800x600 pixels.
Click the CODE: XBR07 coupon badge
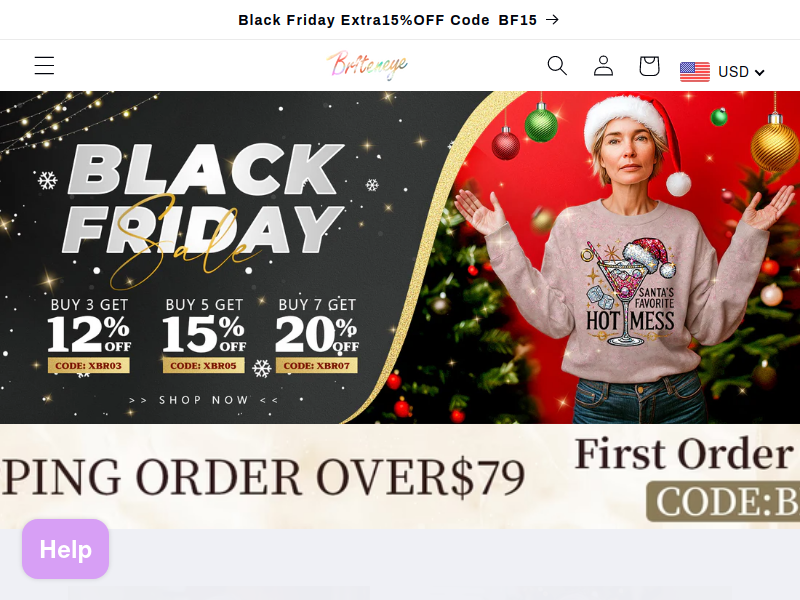[x=317, y=365]
